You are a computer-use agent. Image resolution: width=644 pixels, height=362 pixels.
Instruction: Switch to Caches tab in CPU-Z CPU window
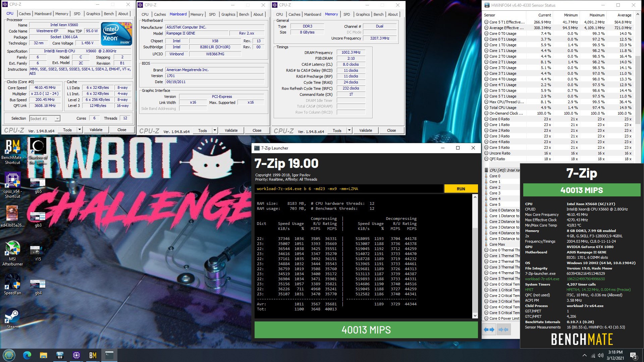pyautogui.click(x=24, y=14)
